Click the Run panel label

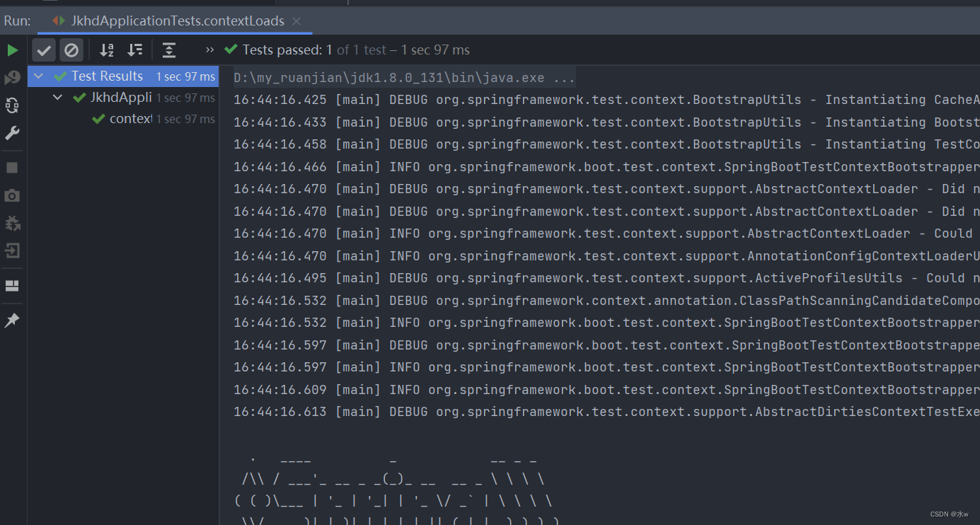pyautogui.click(x=17, y=21)
